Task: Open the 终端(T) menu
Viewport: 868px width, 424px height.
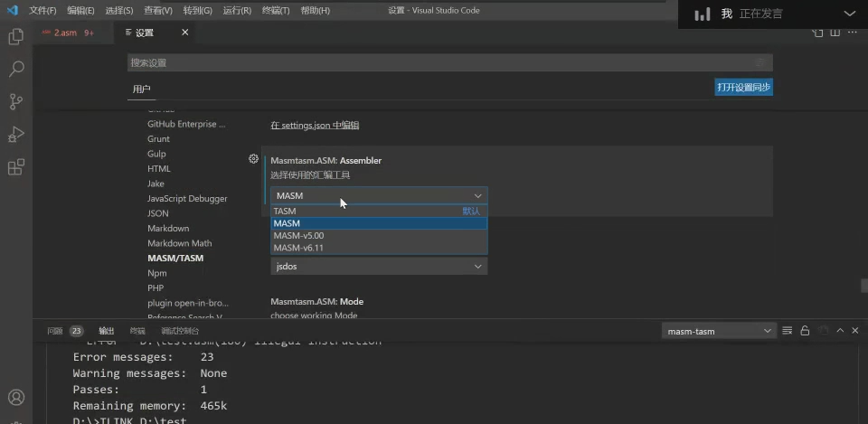Action: click(x=276, y=11)
